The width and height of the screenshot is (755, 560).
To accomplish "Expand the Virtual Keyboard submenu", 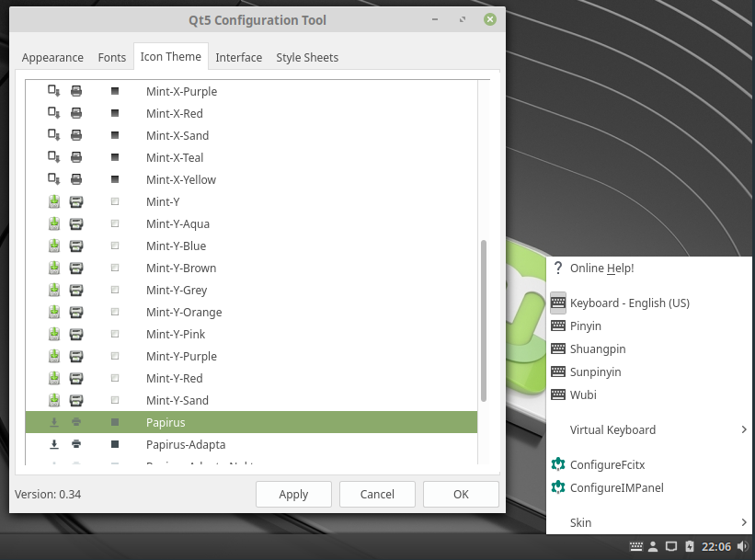I will pyautogui.click(x=612, y=429).
